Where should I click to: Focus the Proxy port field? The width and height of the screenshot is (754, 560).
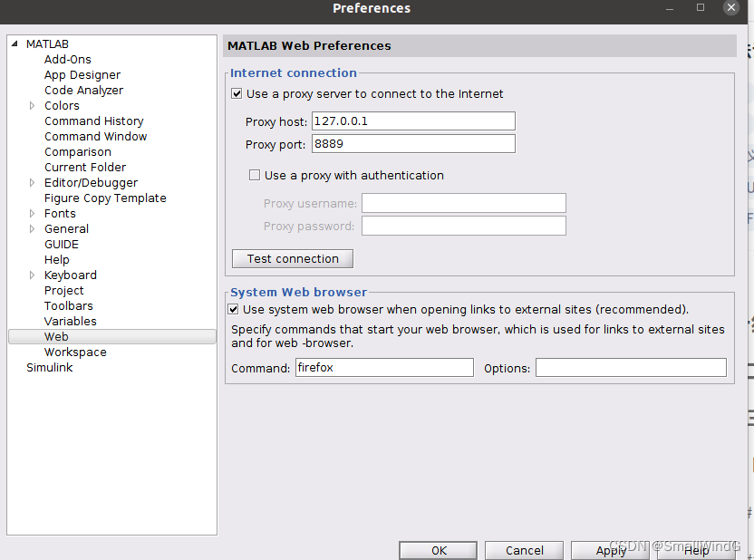pyautogui.click(x=413, y=144)
